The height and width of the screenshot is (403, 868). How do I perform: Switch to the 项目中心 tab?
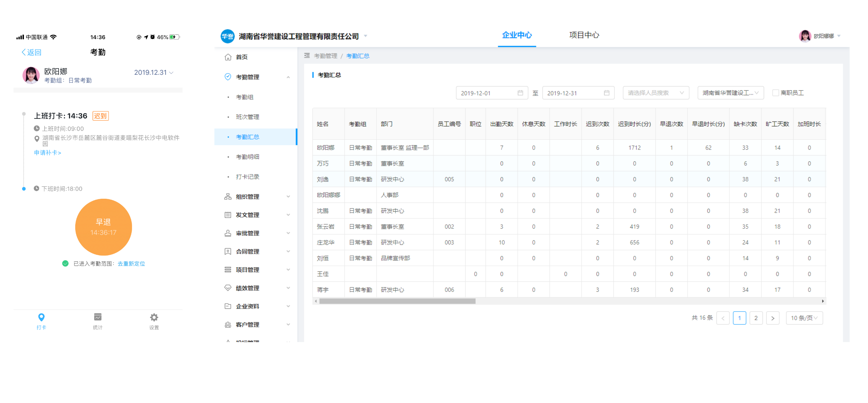coord(584,35)
